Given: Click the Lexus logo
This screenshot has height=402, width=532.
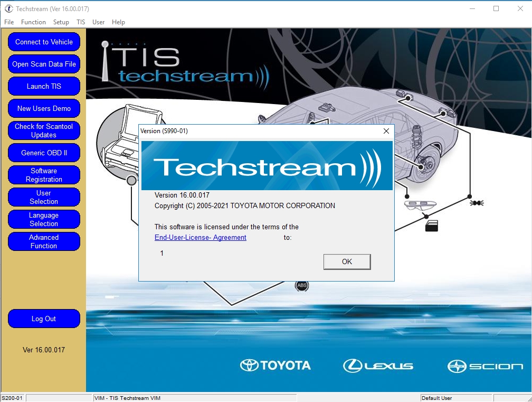Looking at the screenshot, I should [378, 366].
